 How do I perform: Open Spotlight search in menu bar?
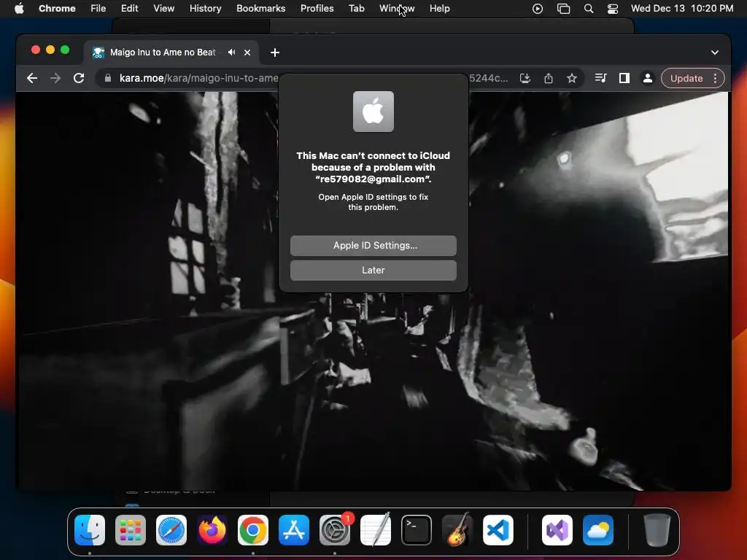point(589,9)
